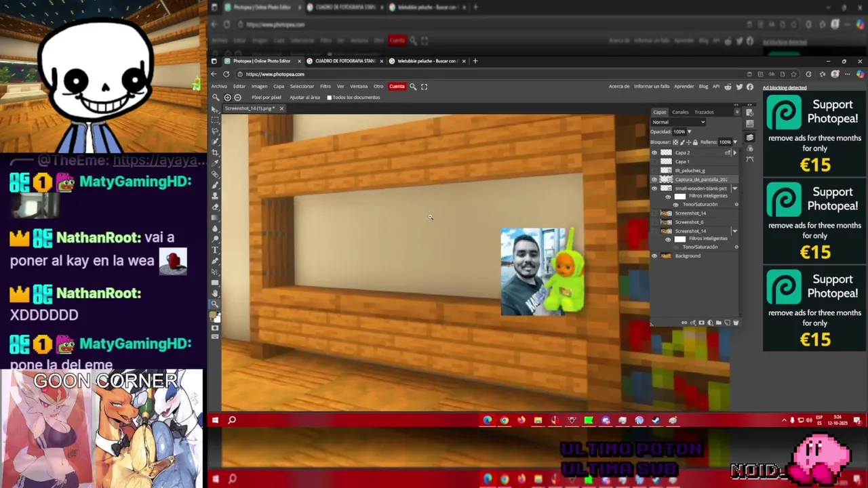Expand effects arrow on Capa 2 layer
The width and height of the screenshot is (868, 488).
click(735, 152)
